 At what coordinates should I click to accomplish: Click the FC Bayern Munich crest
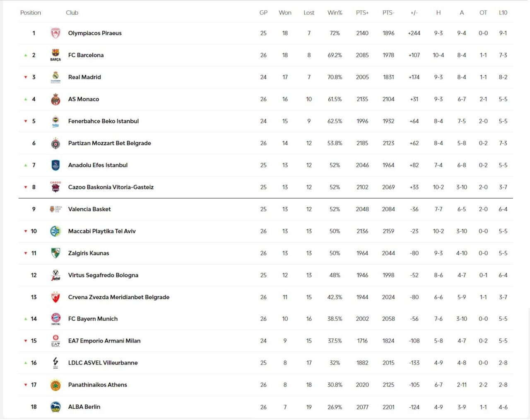click(55, 319)
